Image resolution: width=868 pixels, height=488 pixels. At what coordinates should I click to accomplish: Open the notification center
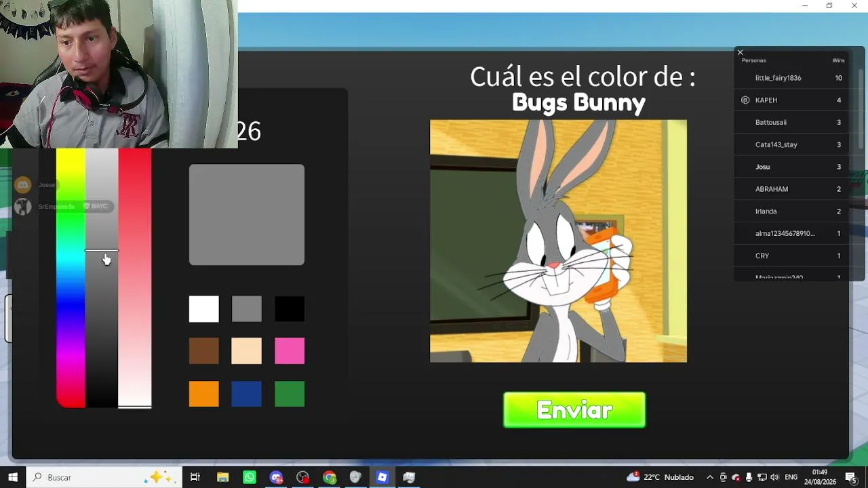pyautogui.click(x=851, y=477)
